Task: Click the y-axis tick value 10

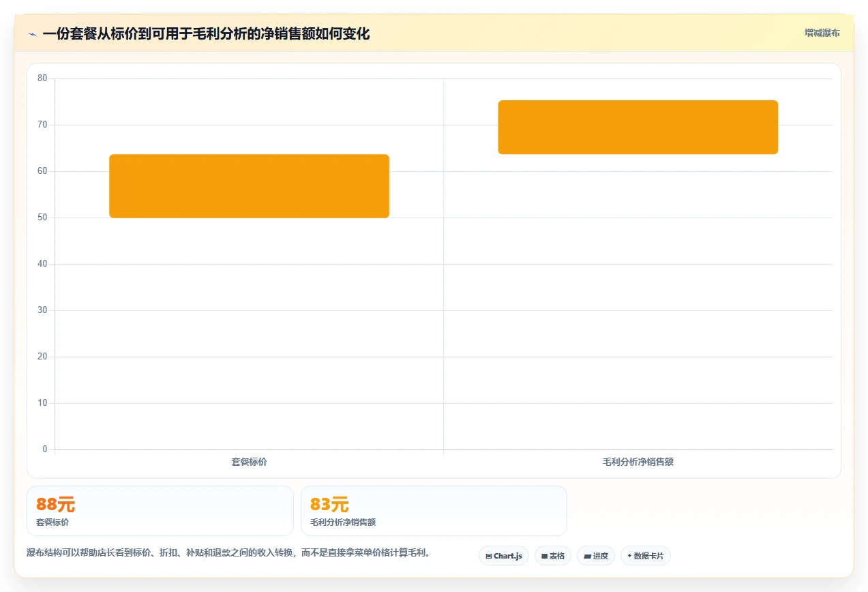Action: pyautogui.click(x=42, y=403)
